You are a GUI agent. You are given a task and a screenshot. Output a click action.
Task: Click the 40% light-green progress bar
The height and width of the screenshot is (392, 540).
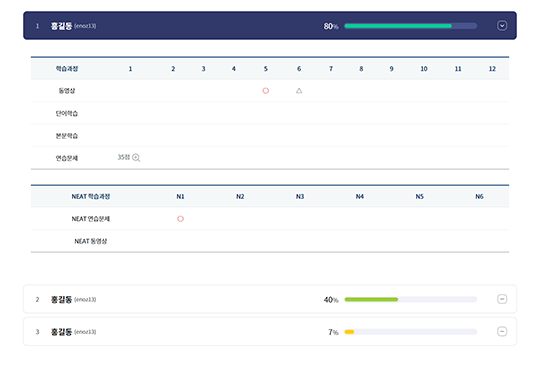[411, 299]
